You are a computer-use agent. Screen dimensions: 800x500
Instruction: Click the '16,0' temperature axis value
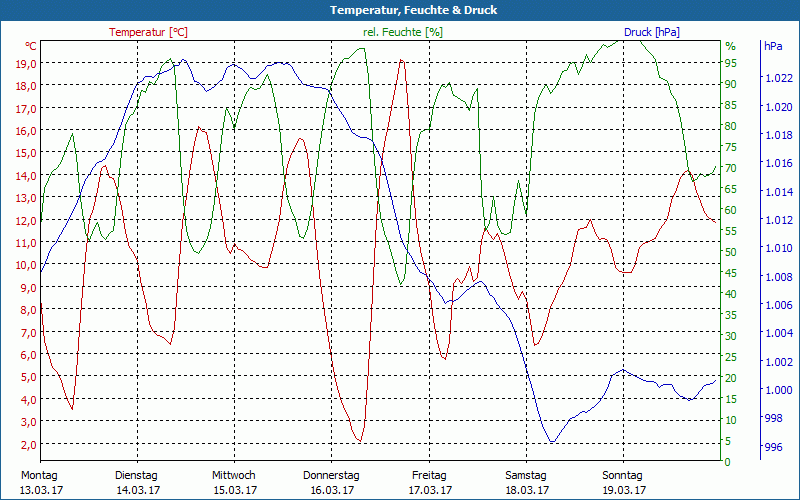click(x=26, y=130)
